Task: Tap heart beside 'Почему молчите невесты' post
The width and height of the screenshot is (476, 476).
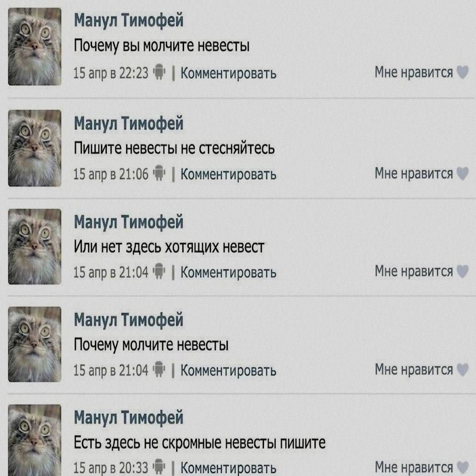Action: tap(463, 370)
